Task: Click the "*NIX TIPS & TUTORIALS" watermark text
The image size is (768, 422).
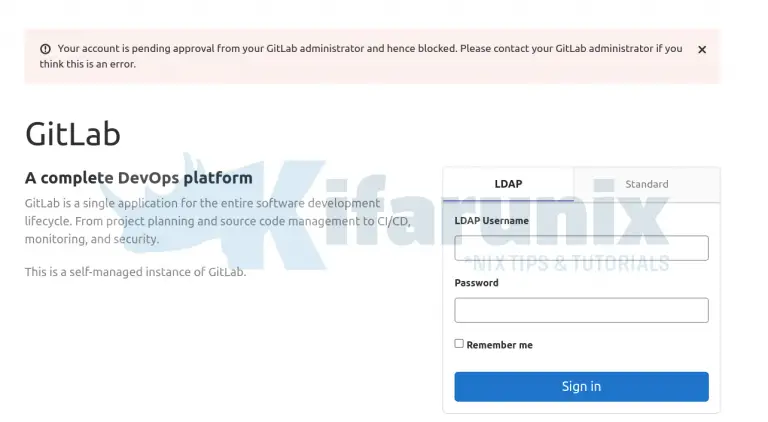Action: point(568,265)
